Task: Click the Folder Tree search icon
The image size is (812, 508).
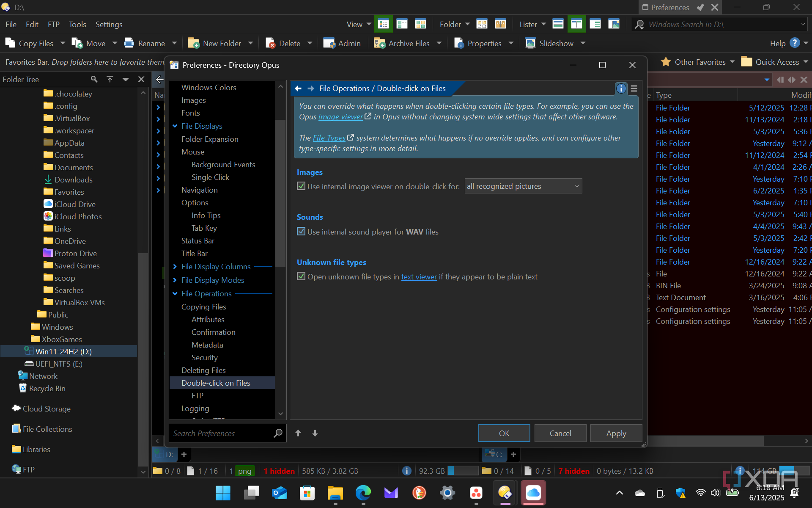Action: [94, 79]
